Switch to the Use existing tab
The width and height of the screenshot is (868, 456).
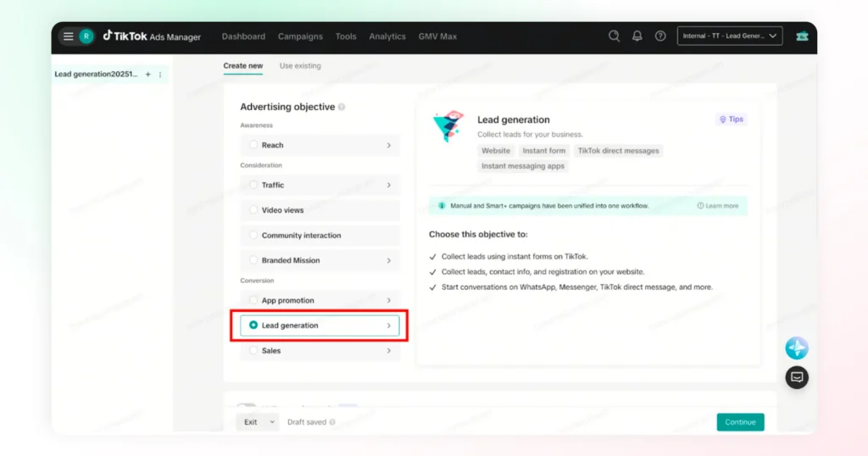click(300, 66)
